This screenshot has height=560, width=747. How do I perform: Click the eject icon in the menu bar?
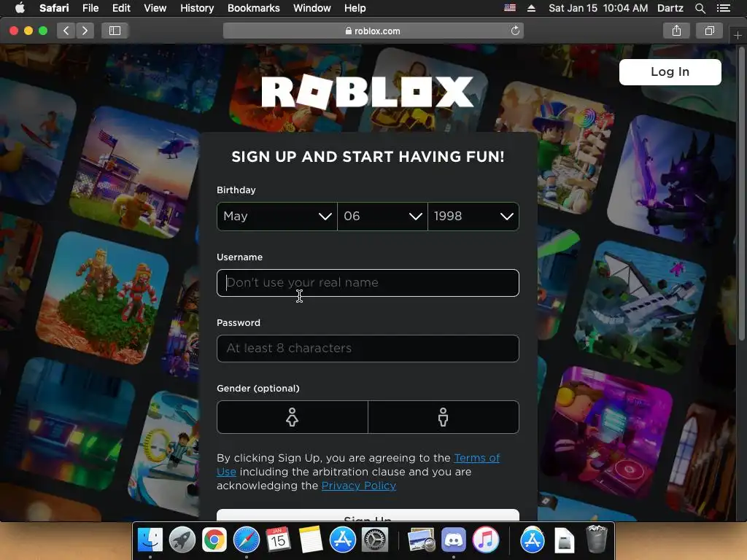tap(531, 8)
